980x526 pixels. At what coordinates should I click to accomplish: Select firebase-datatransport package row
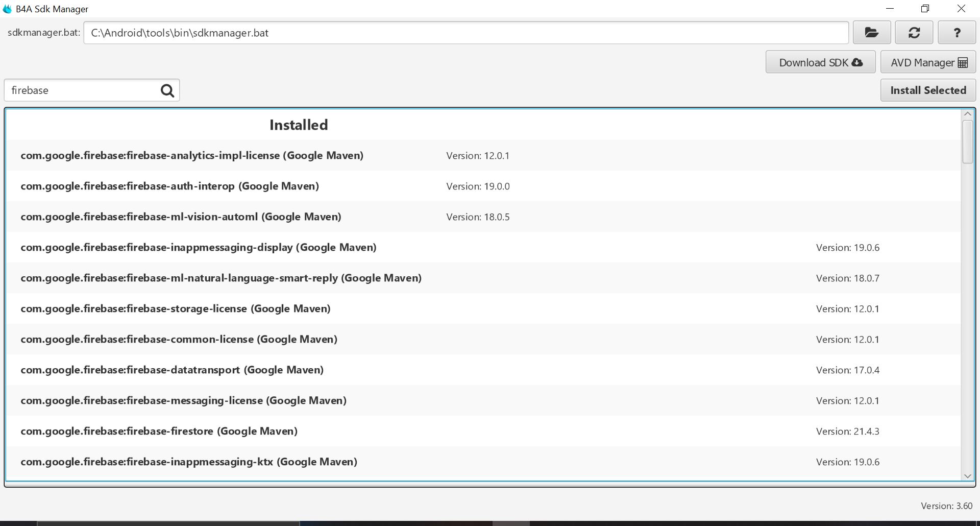pos(483,370)
